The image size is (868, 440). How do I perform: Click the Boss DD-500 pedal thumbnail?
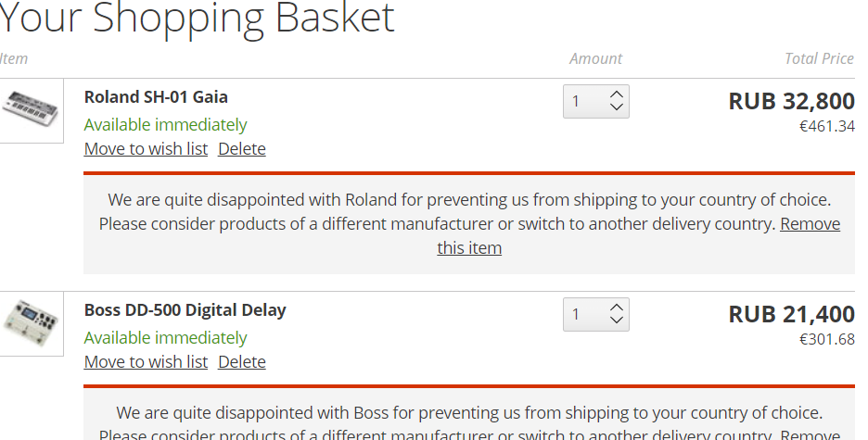click(x=31, y=323)
